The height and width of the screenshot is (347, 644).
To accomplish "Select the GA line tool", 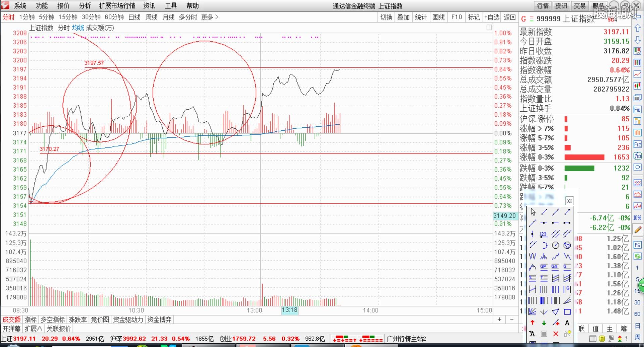I will [555, 267].
